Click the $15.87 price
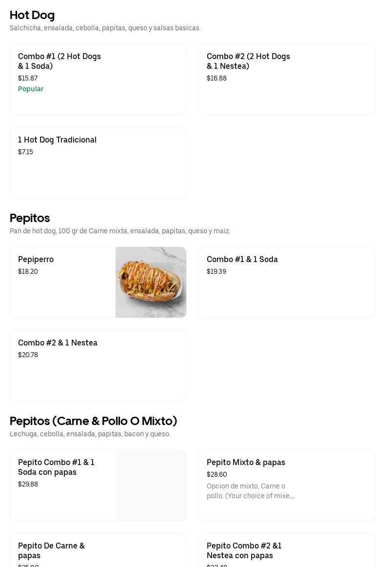The width and height of the screenshot is (392, 567). [28, 78]
